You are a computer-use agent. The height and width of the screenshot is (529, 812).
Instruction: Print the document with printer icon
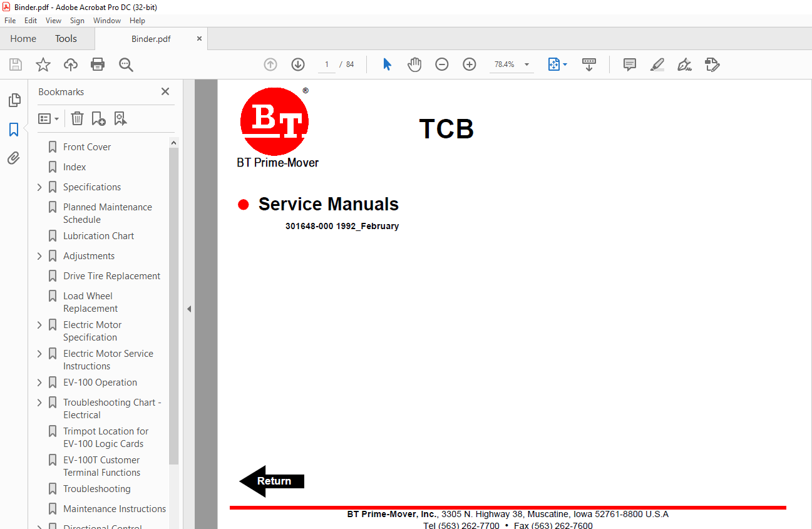[98, 64]
